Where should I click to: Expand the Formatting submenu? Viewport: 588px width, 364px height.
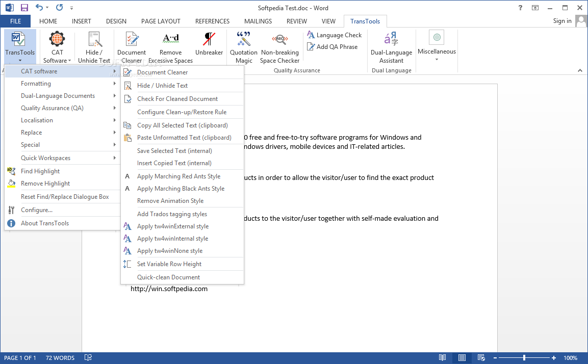point(62,84)
